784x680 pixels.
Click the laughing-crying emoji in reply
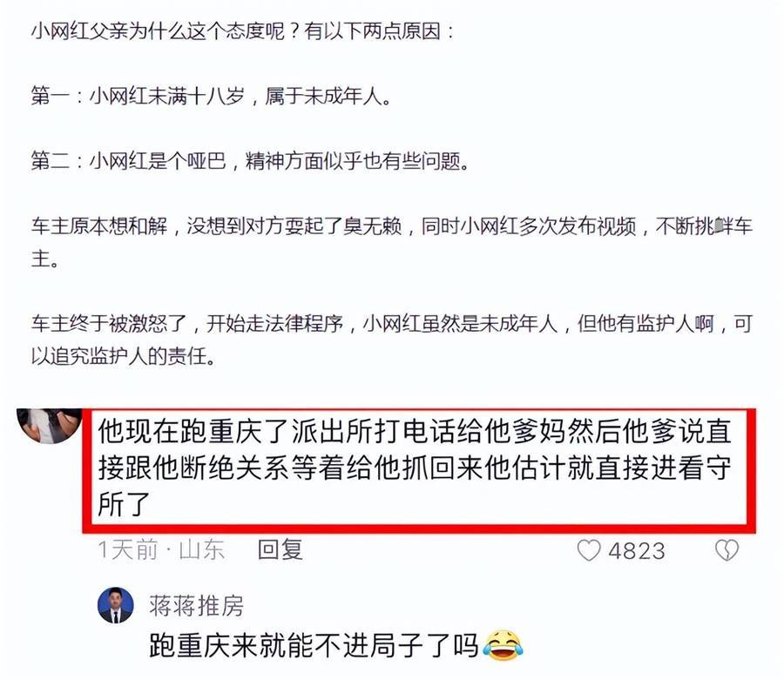coord(503,645)
